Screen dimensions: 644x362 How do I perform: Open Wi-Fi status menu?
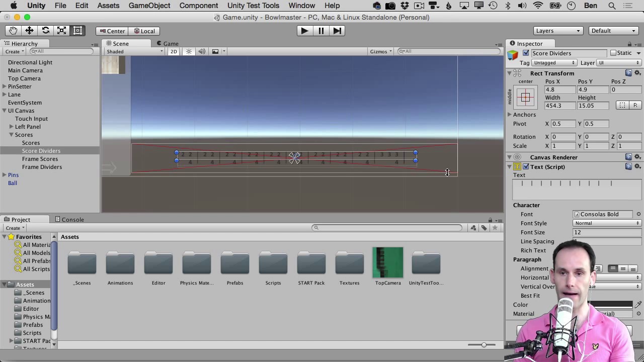pos(538,6)
